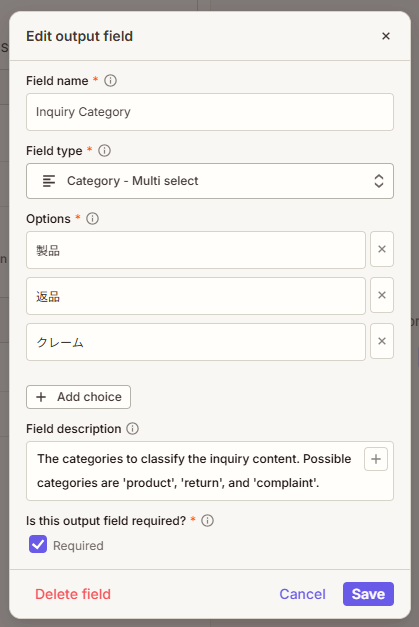Click the Field type up-down chevron arrows
The height and width of the screenshot is (627, 419).
pyautogui.click(x=379, y=181)
